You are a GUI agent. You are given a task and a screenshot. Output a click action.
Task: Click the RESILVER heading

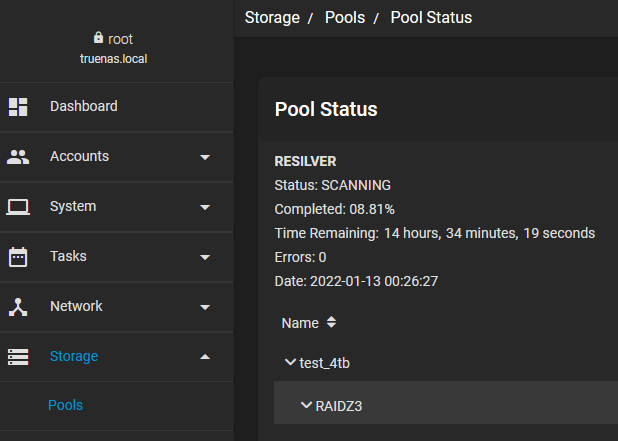click(305, 162)
